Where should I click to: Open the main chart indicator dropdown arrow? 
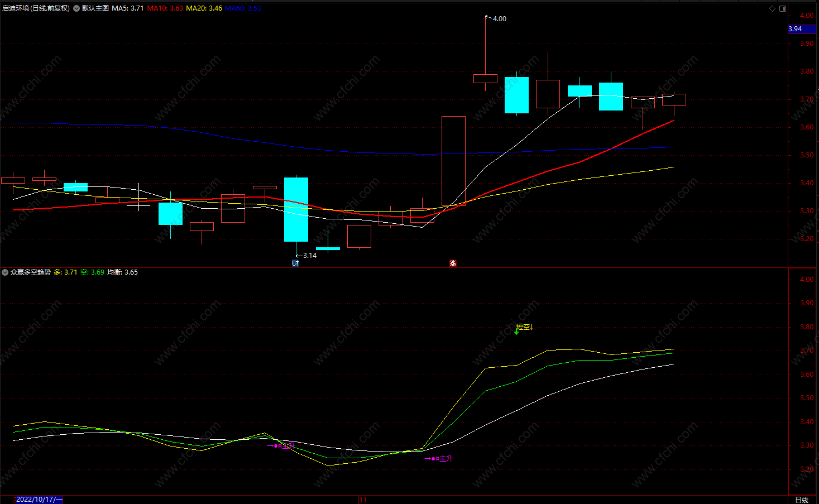click(76, 8)
